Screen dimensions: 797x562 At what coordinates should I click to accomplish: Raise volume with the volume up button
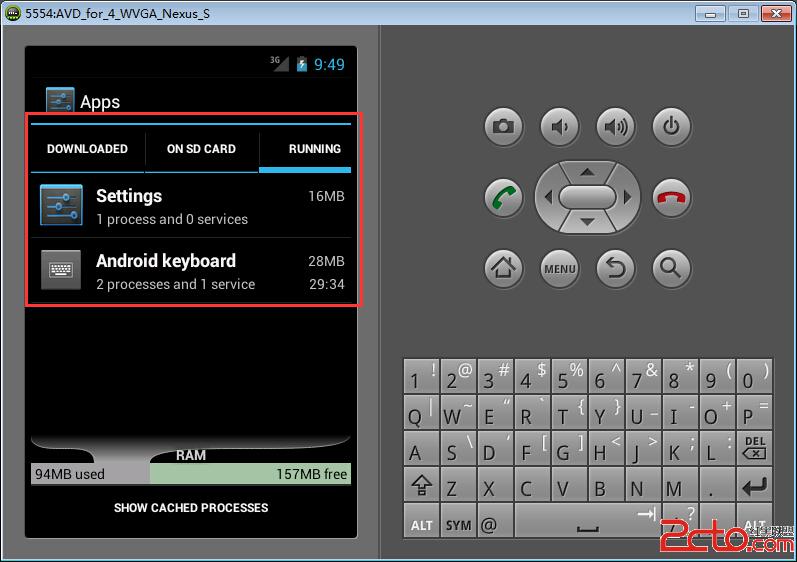pos(616,126)
